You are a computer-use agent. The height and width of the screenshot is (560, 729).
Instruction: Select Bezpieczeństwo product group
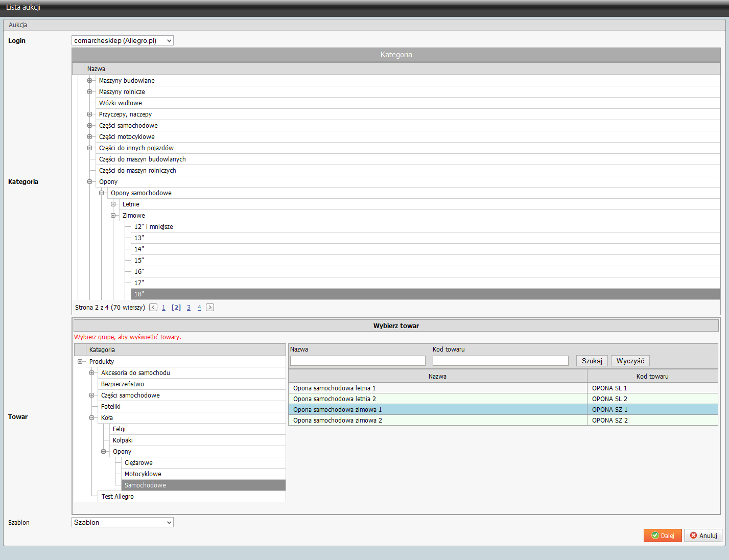[x=192, y=384]
